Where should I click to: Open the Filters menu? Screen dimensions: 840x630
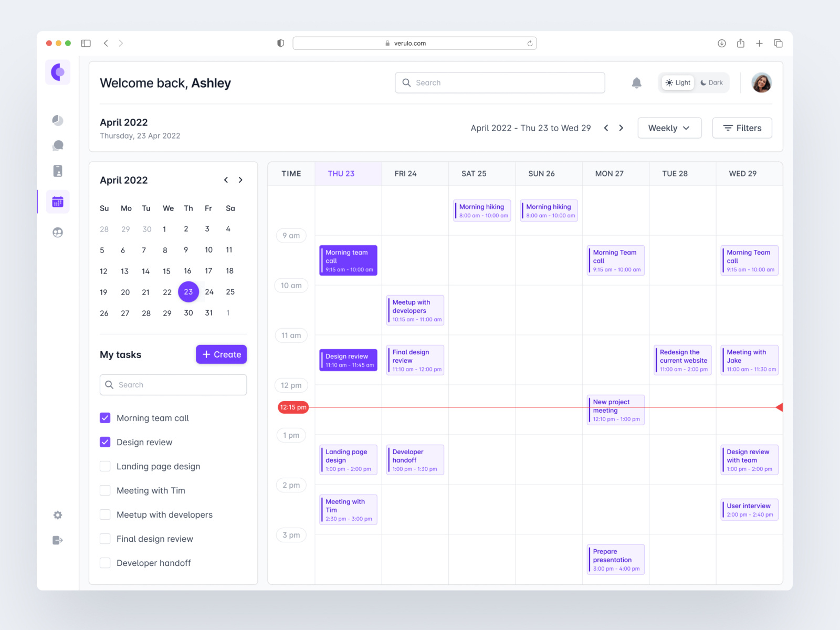pos(742,128)
